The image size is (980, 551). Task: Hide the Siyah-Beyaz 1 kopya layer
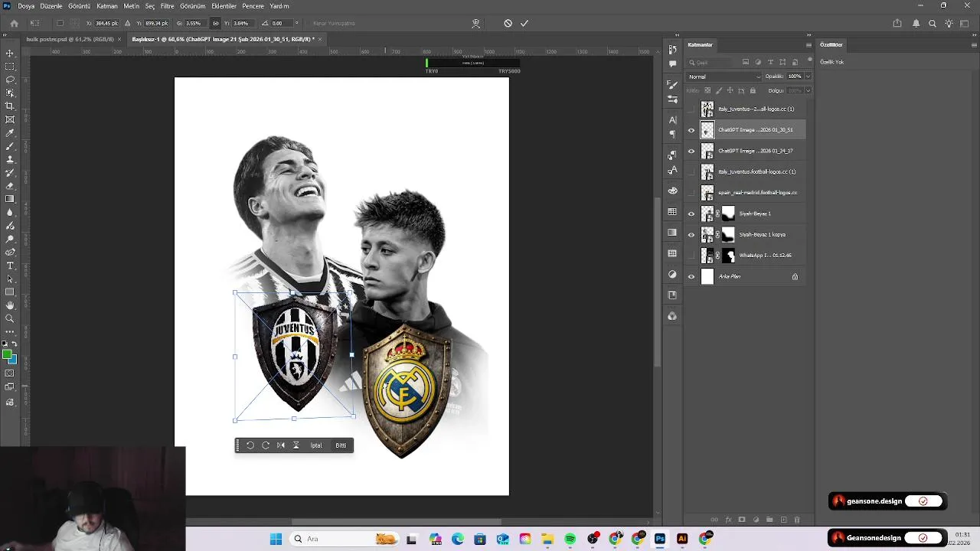(691, 234)
